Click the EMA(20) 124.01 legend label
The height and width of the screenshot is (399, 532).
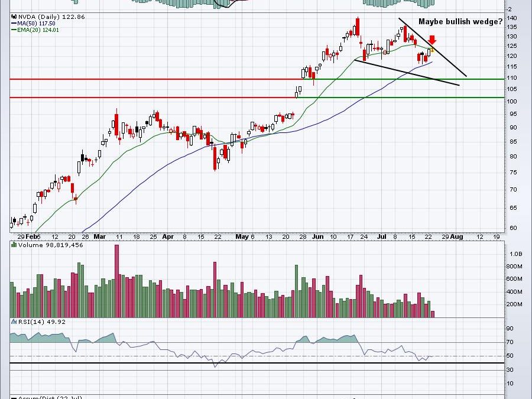[x=38, y=30]
